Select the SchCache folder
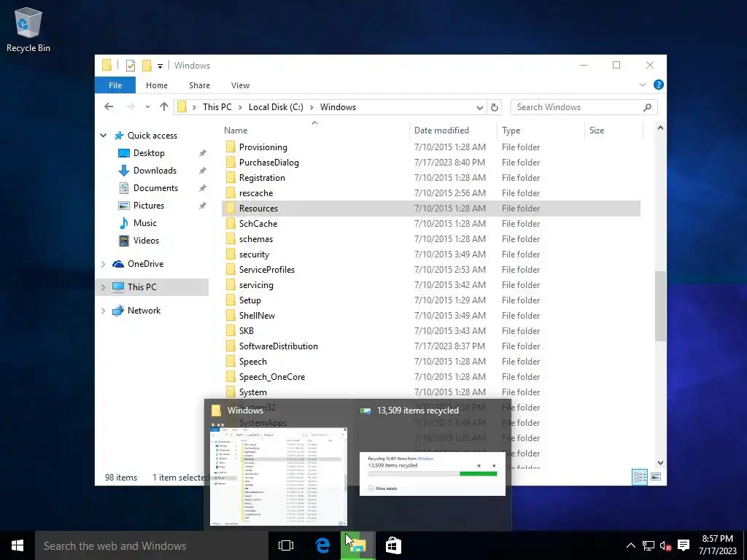 [x=258, y=224]
